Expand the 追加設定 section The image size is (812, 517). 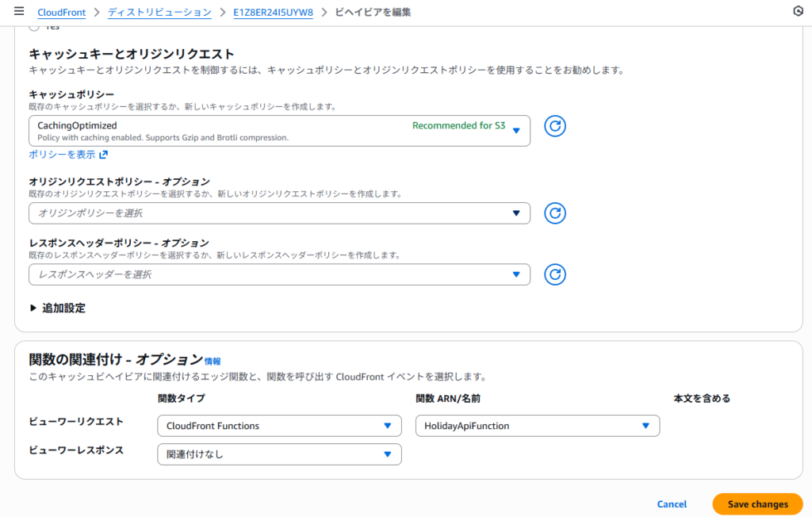click(57, 308)
